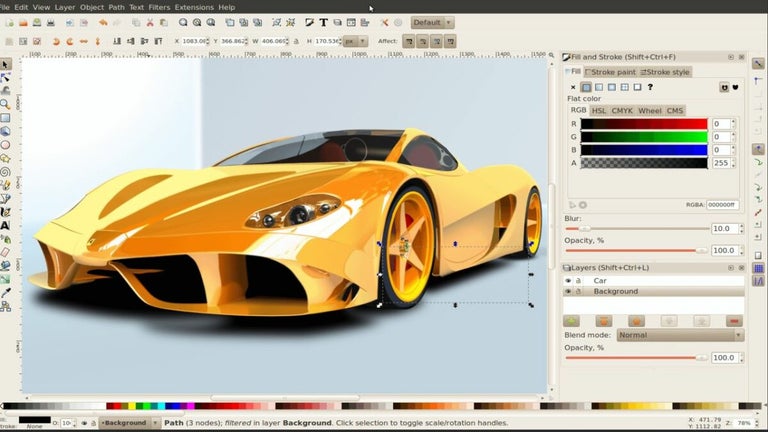Select the Node editing tool
This screenshot has width=768, height=432.
(5, 78)
